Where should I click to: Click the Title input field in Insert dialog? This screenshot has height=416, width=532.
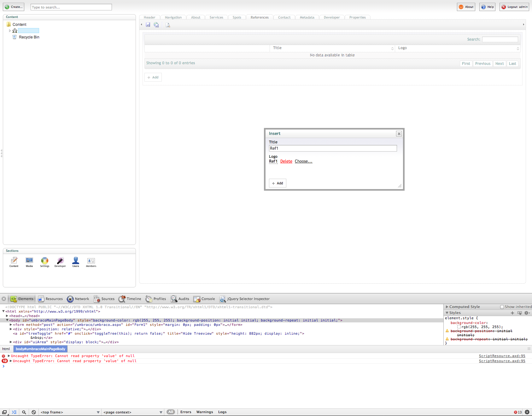333,148
